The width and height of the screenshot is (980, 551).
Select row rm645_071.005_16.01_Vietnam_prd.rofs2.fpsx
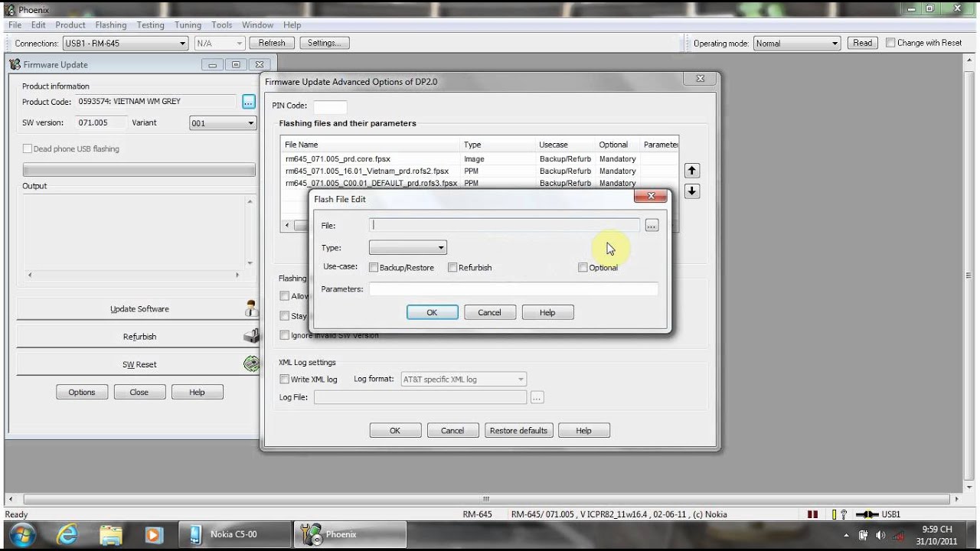[479, 171]
